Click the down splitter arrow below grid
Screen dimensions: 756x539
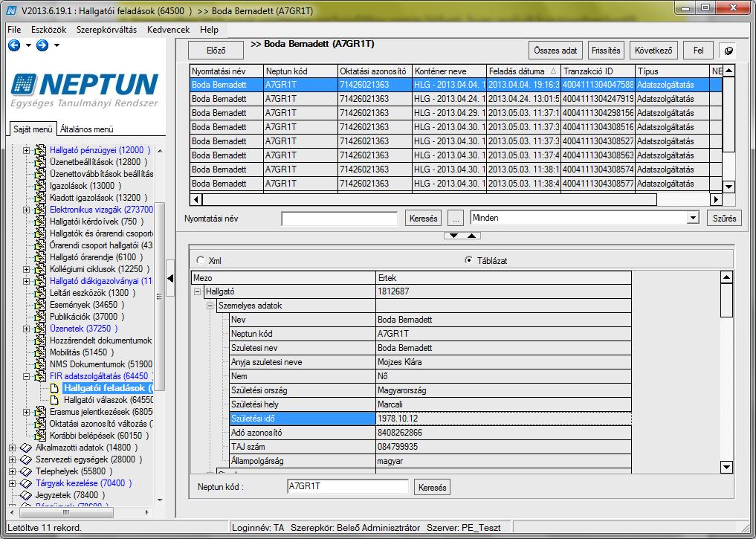[453, 236]
